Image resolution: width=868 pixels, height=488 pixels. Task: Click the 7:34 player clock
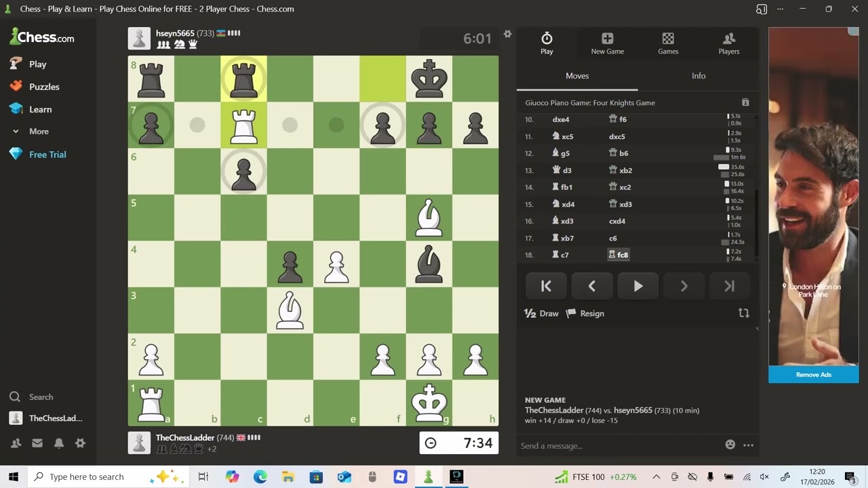(459, 443)
